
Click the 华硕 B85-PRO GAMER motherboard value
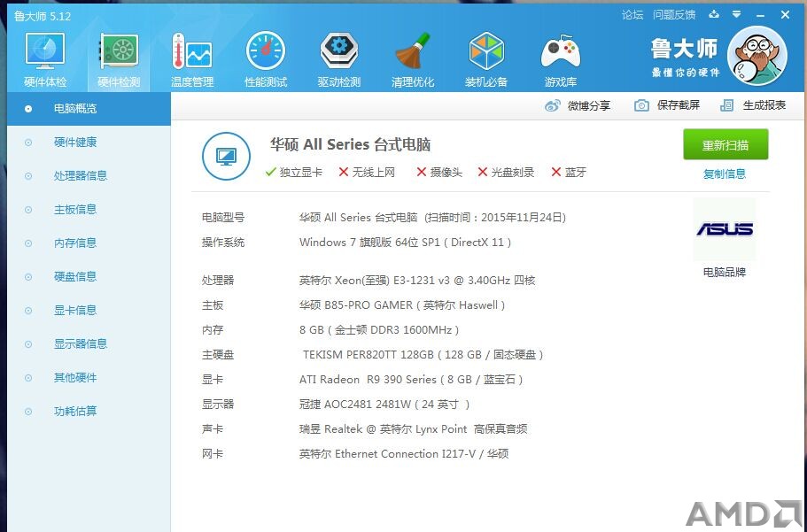click(402, 305)
